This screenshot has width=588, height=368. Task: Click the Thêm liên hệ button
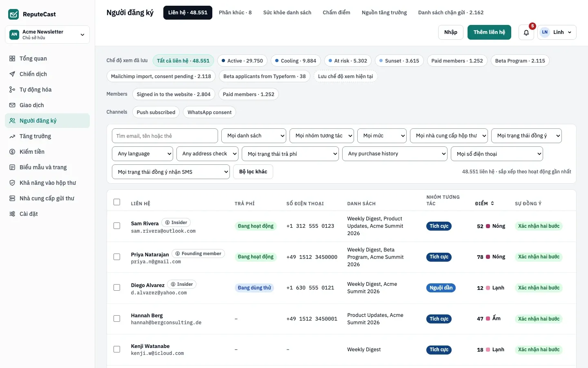tap(489, 32)
